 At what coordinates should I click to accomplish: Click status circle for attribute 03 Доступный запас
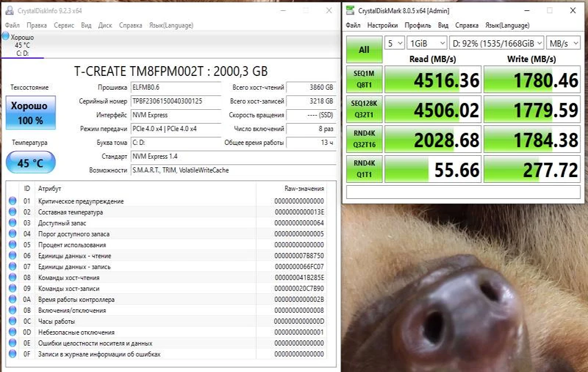pyautogui.click(x=13, y=223)
